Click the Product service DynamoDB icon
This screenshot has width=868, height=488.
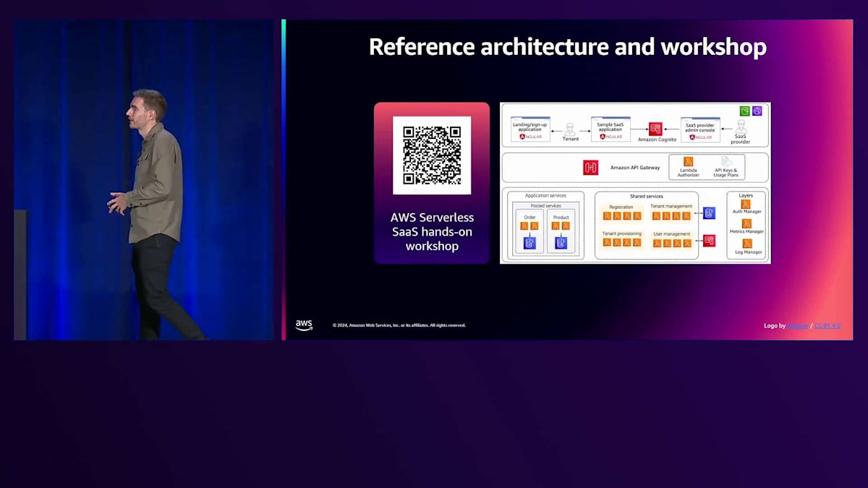click(561, 243)
